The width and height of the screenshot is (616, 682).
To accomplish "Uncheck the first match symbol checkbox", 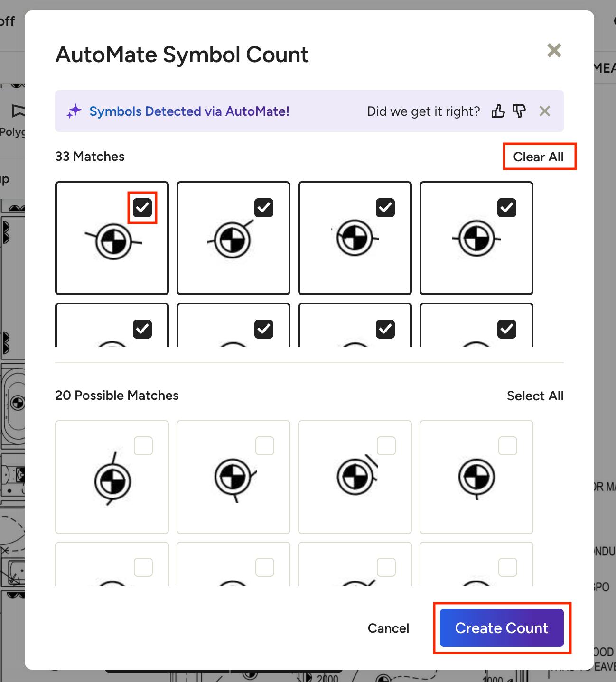I will click(142, 208).
